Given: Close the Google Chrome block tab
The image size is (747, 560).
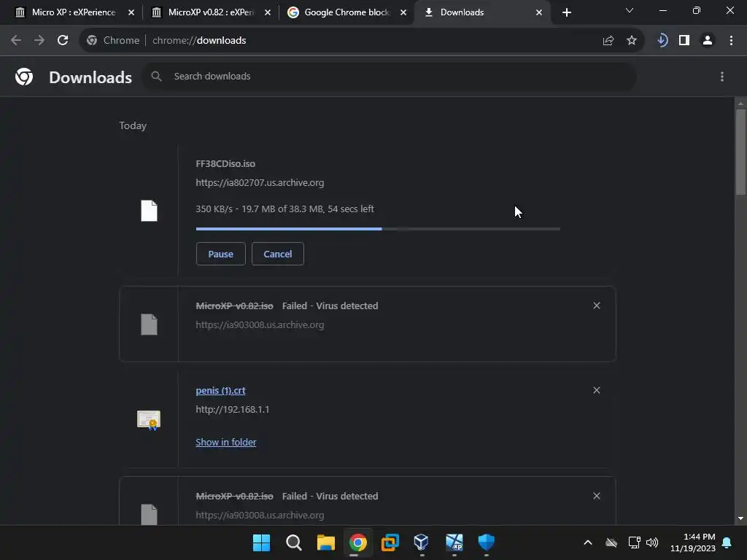Looking at the screenshot, I should [x=403, y=12].
